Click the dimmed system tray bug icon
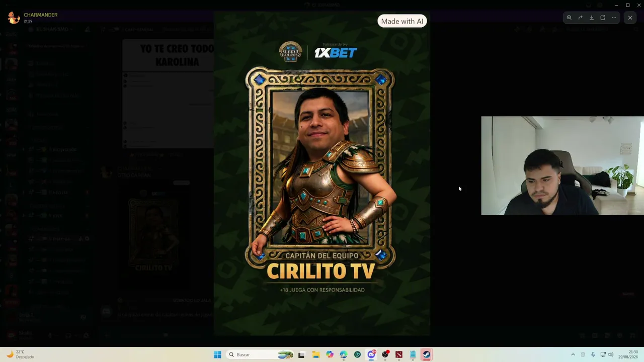Viewport: 644px width, 362px height. pos(583,354)
